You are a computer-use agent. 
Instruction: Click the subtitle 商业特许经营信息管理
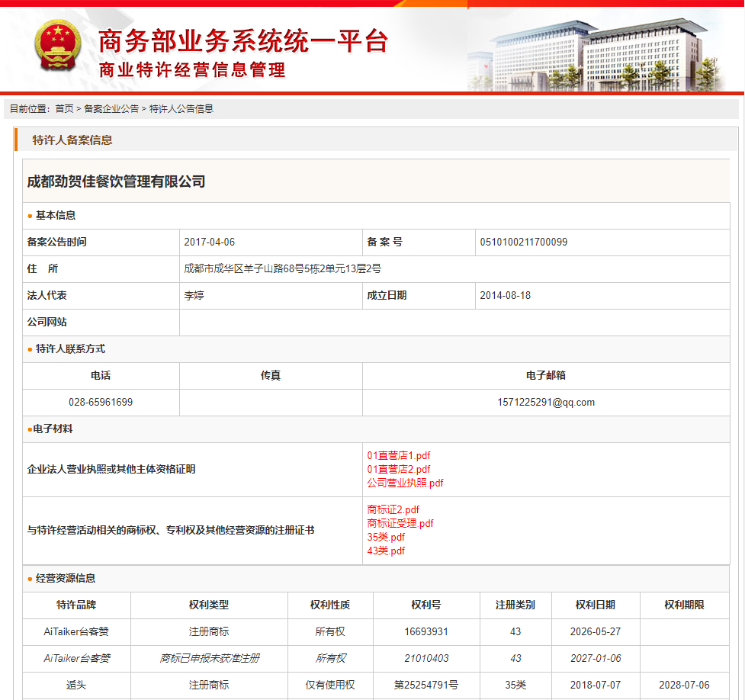click(x=192, y=70)
